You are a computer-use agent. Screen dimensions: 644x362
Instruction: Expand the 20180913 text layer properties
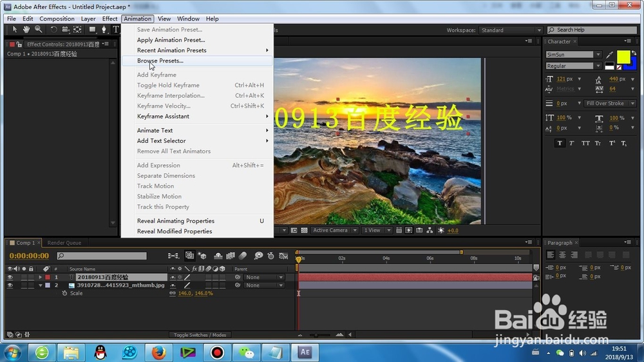point(40,278)
